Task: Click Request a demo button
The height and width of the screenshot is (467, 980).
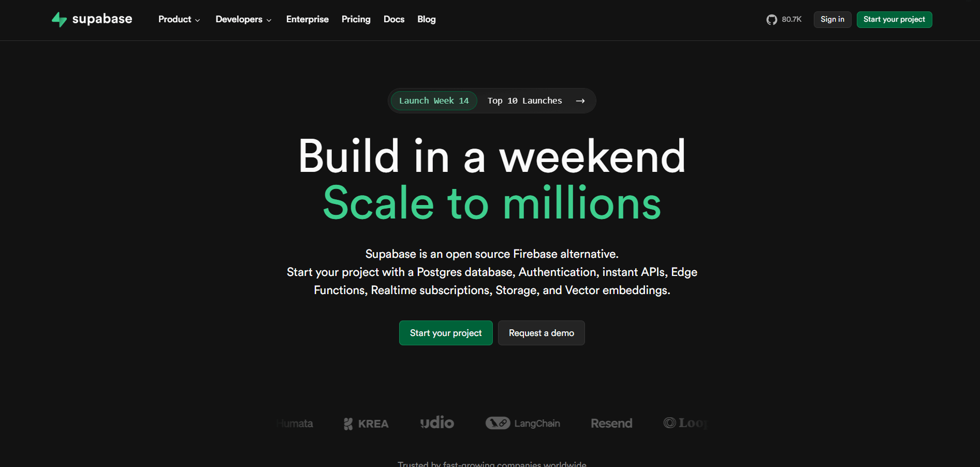Action: click(x=542, y=333)
